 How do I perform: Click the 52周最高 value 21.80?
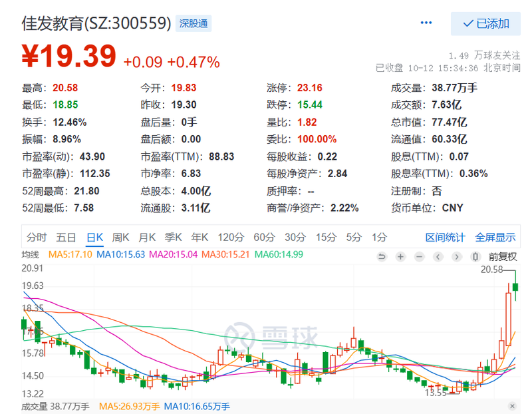(x=86, y=191)
